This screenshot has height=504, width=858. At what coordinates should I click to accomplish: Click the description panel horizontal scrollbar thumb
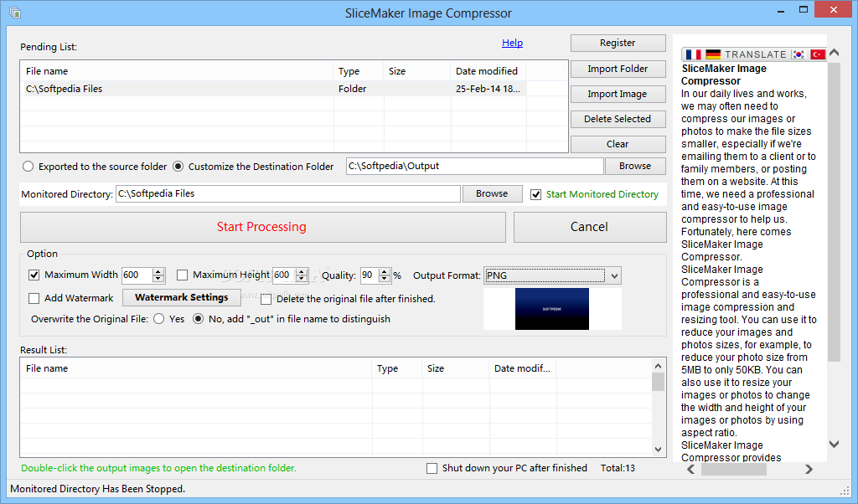pyautogui.click(x=734, y=470)
